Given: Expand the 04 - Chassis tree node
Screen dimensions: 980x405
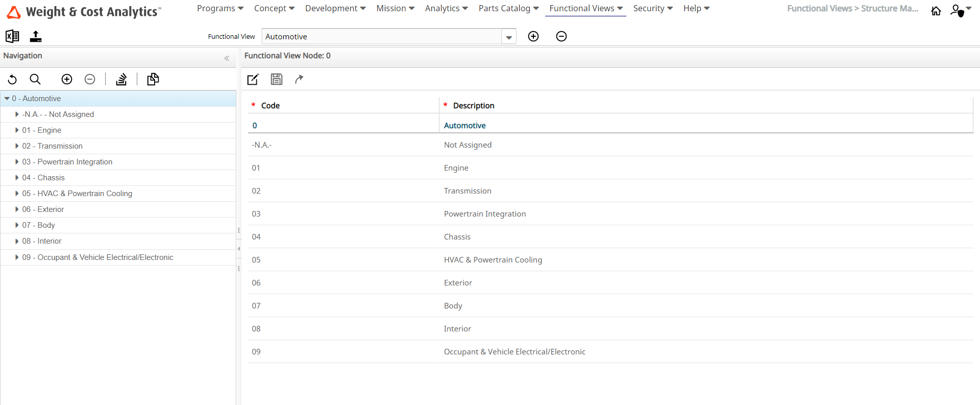Looking at the screenshot, I should (x=17, y=178).
